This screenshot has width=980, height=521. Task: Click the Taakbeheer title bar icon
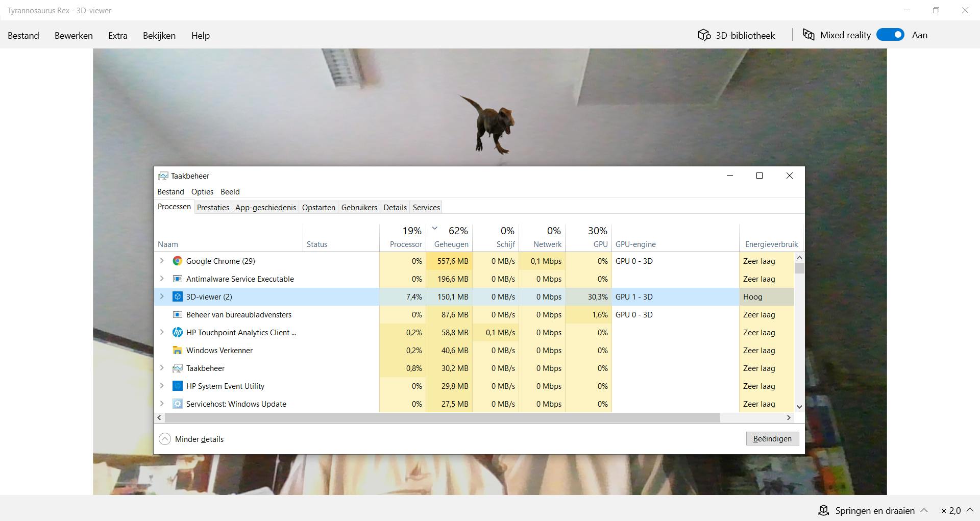click(x=163, y=176)
